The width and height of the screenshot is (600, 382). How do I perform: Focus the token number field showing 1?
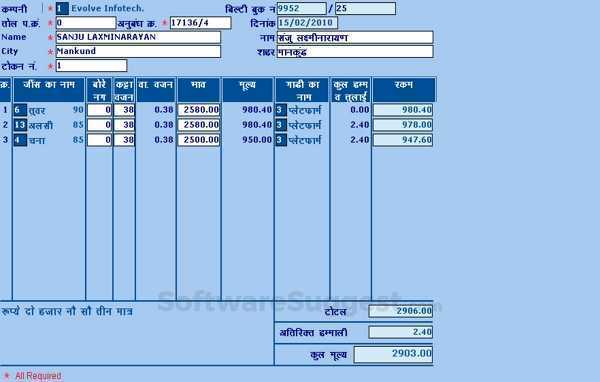(x=91, y=65)
